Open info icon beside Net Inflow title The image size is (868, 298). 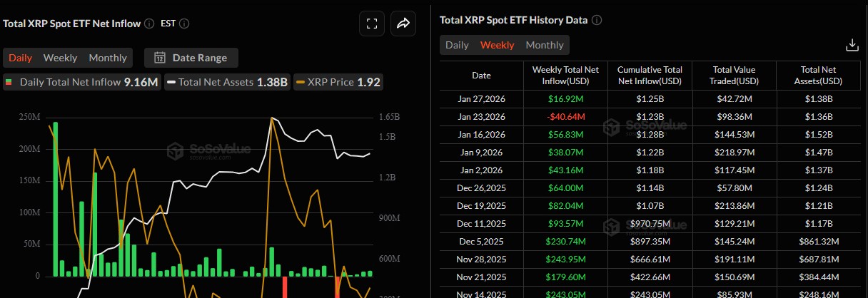[149, 24]
